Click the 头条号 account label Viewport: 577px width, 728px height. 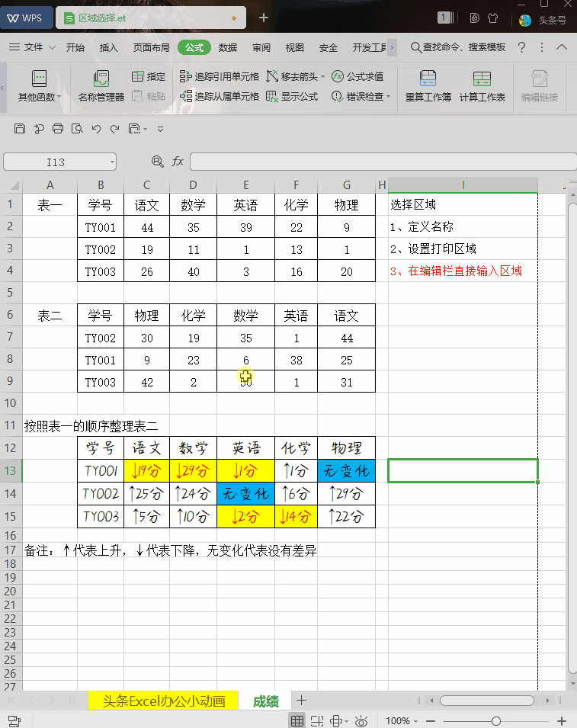click(553, 21)
